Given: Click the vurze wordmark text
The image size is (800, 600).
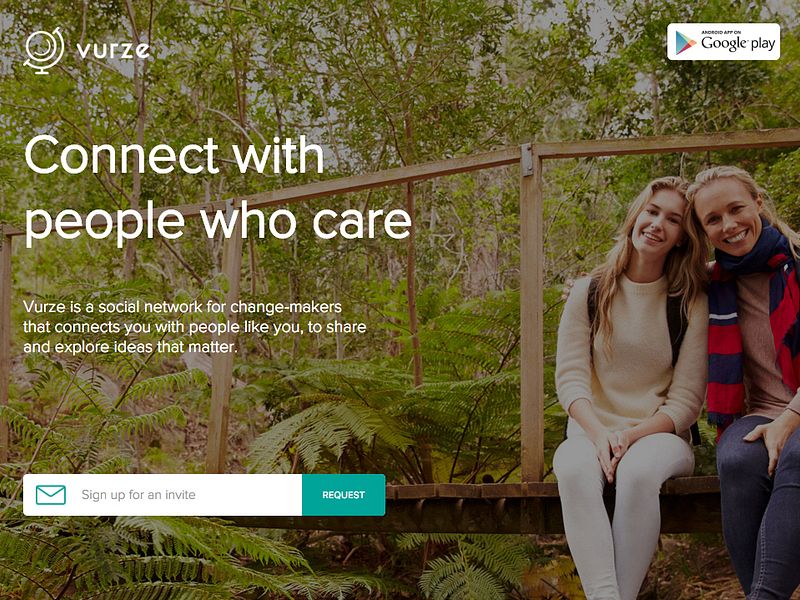Looking at the screenshot, I should [113, 51].
